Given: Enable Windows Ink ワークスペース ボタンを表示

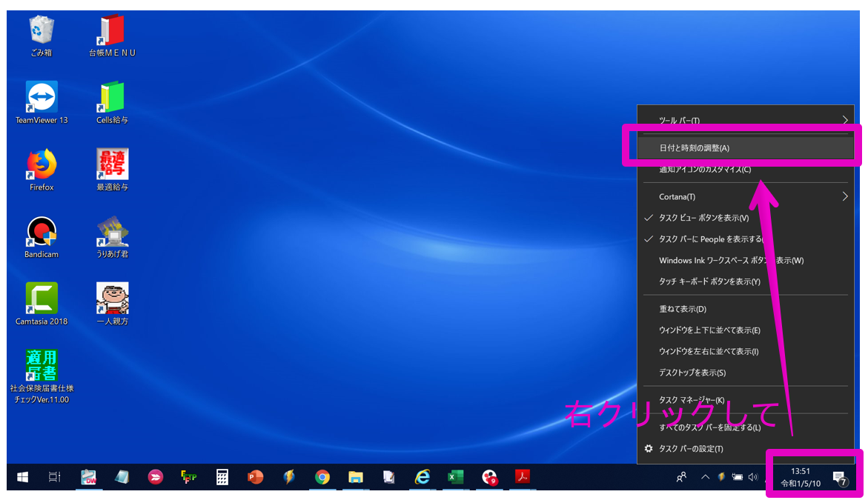Looking at the screenshot, I should click(x=745, y=260).
